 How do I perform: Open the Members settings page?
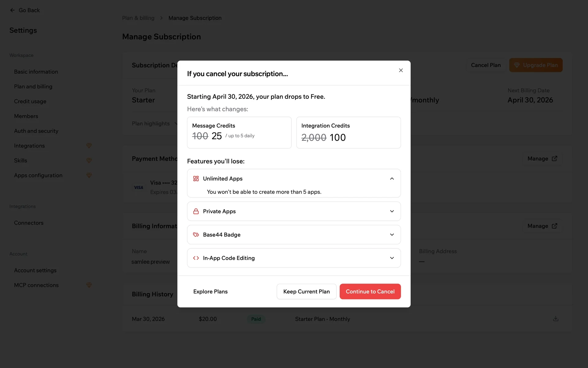click(26, 116)
